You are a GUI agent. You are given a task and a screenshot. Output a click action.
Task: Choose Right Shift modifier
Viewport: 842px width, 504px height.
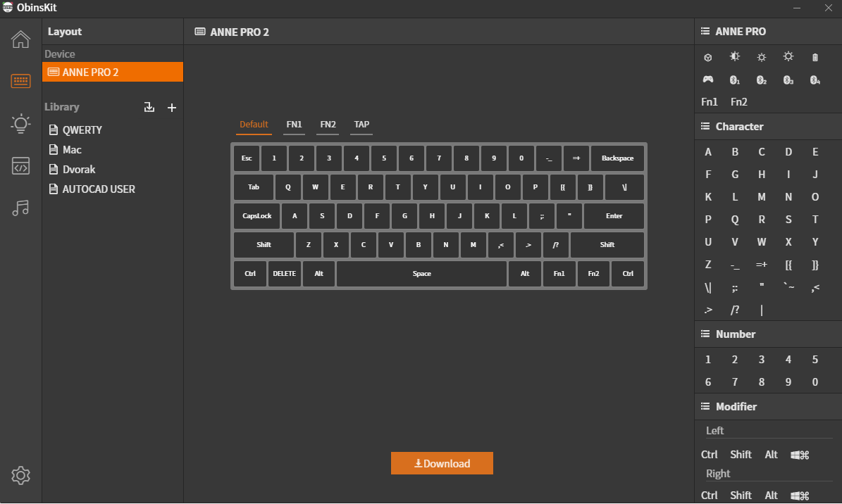(x=741, y=496)
